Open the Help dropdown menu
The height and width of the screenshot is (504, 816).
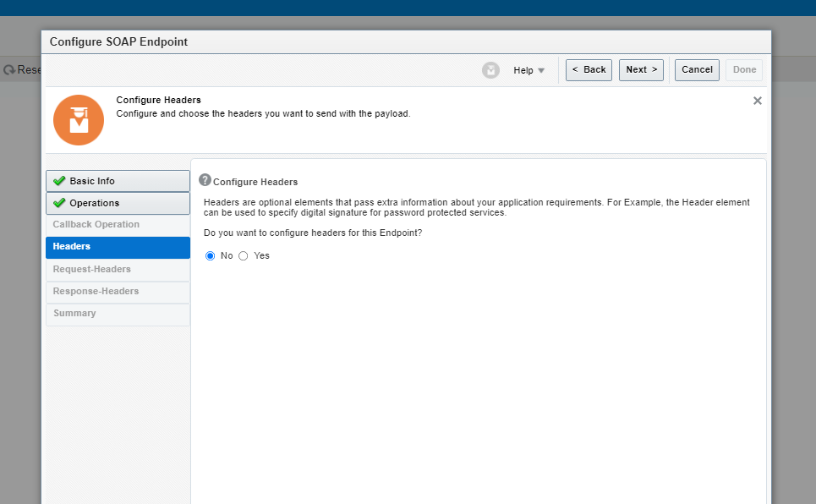click(528, 70)
